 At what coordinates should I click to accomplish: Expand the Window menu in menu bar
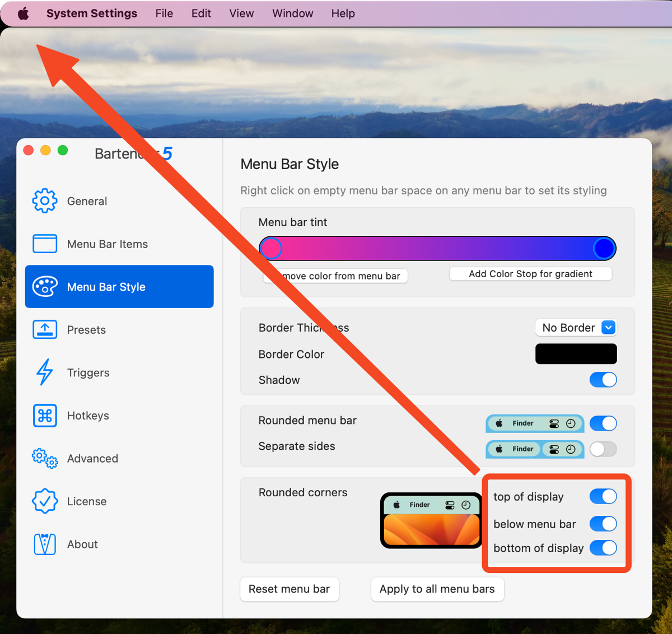(292, 13)
